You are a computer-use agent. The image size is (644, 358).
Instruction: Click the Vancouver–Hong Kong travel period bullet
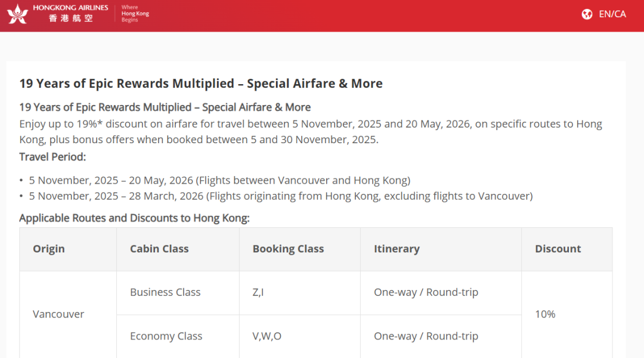tap(219, 180)
